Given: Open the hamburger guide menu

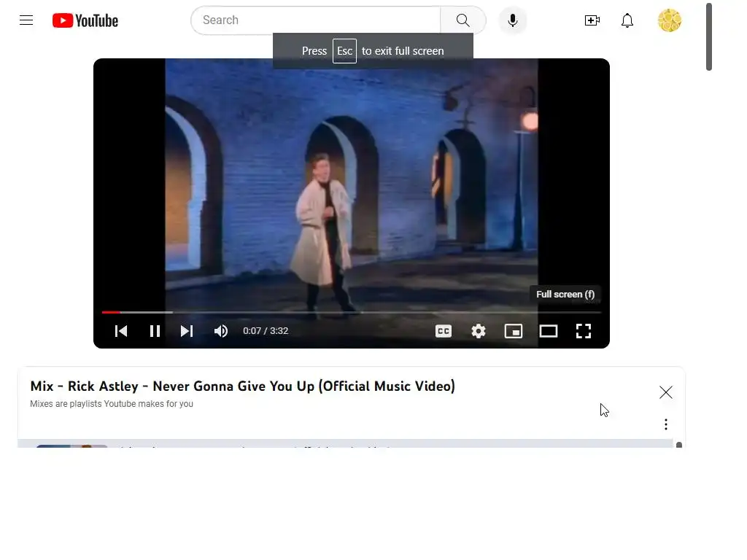Looking at the screenshot, I should [26, 20].
